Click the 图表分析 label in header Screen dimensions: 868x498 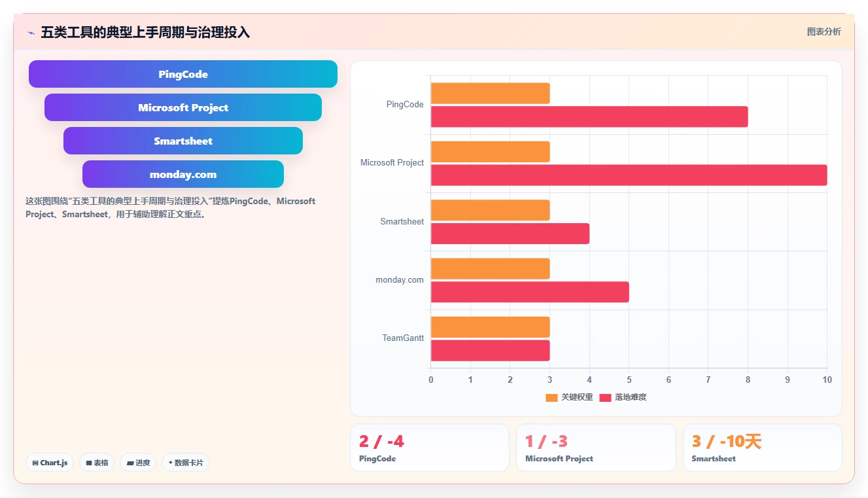pyautogui.click(x=824, y=31)
